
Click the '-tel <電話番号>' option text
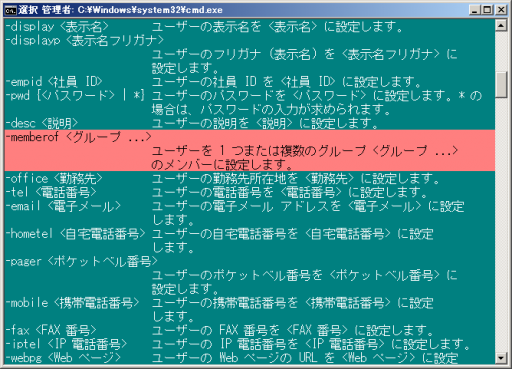(x=51, y=192)
